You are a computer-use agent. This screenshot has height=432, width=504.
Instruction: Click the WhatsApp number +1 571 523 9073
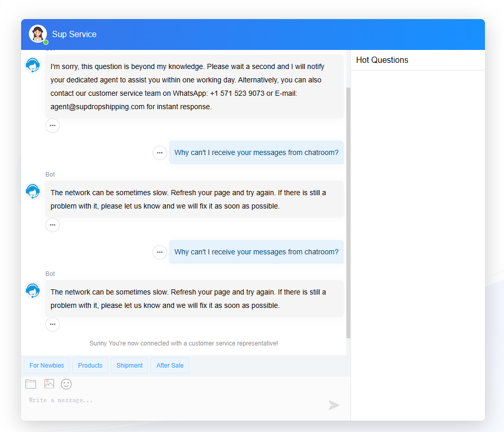[237, 94]
